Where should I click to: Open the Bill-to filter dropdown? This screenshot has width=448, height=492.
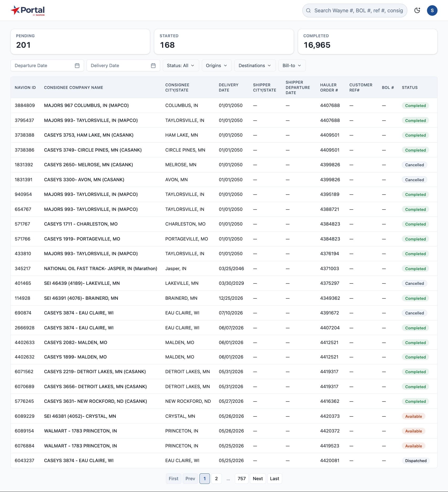[292, 66]
